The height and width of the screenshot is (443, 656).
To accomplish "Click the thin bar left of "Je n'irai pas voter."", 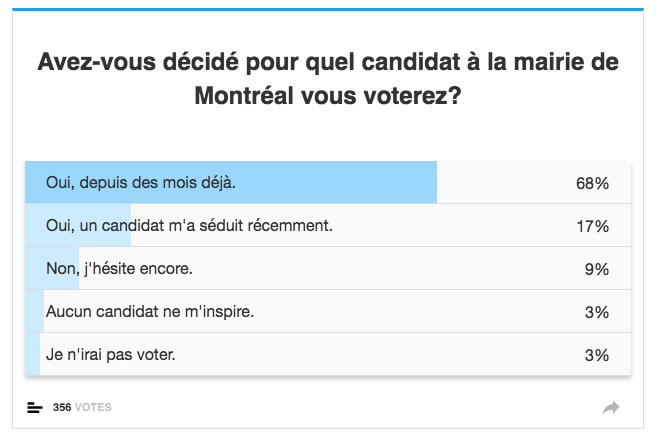I will coord(32,354).
